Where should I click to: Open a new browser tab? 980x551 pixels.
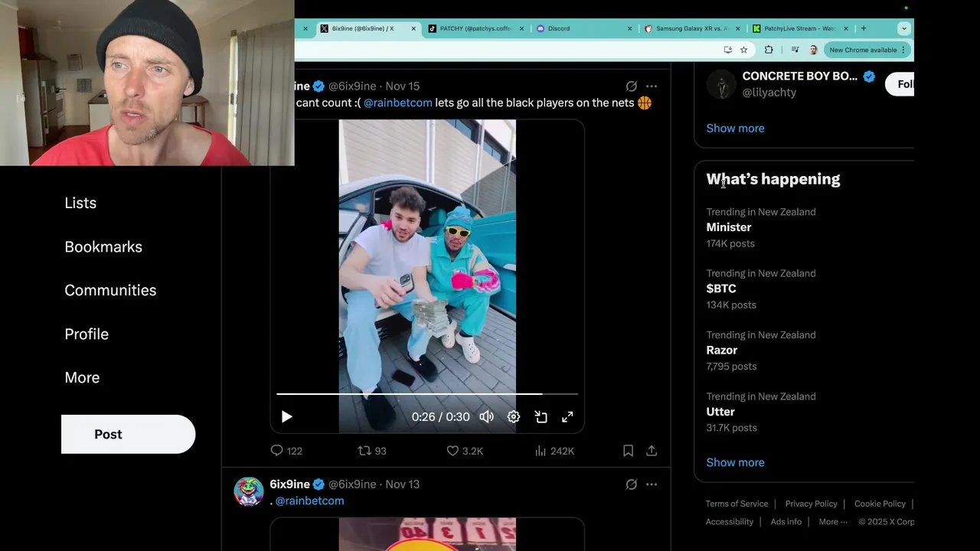click(864, 28)
